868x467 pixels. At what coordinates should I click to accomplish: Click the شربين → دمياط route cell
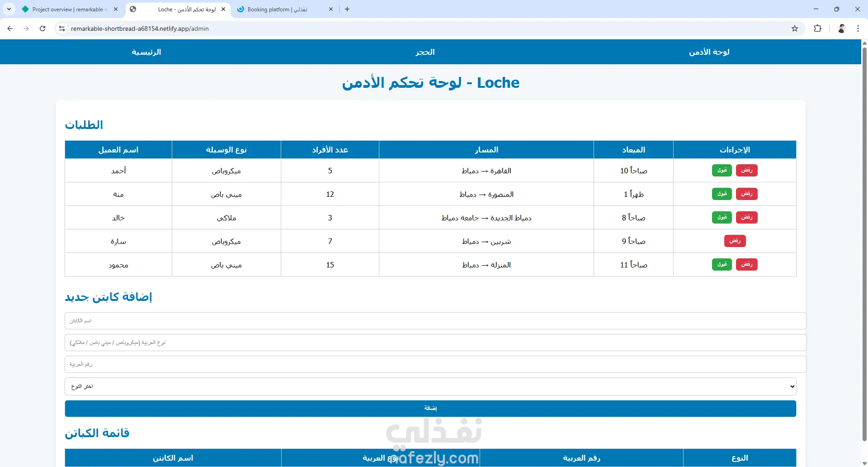pos(486,241)
